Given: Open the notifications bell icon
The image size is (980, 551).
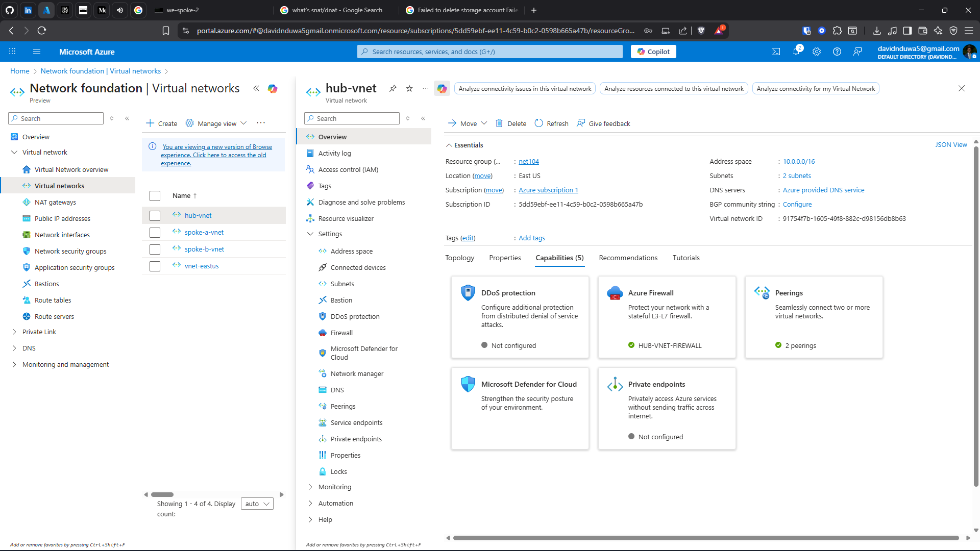Looking at the screenshot, I should (796, 52).
